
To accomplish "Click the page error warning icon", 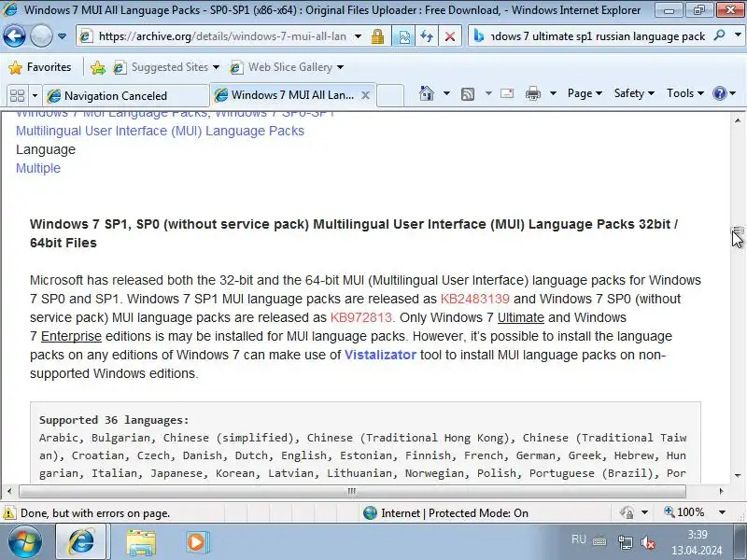I will click(x=9, y=513).
